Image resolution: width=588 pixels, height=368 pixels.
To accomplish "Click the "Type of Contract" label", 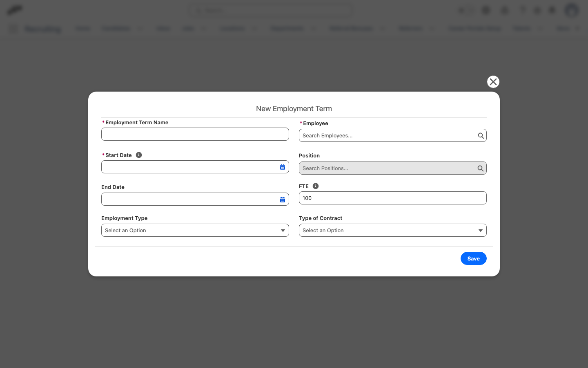I will click(321, 218).
